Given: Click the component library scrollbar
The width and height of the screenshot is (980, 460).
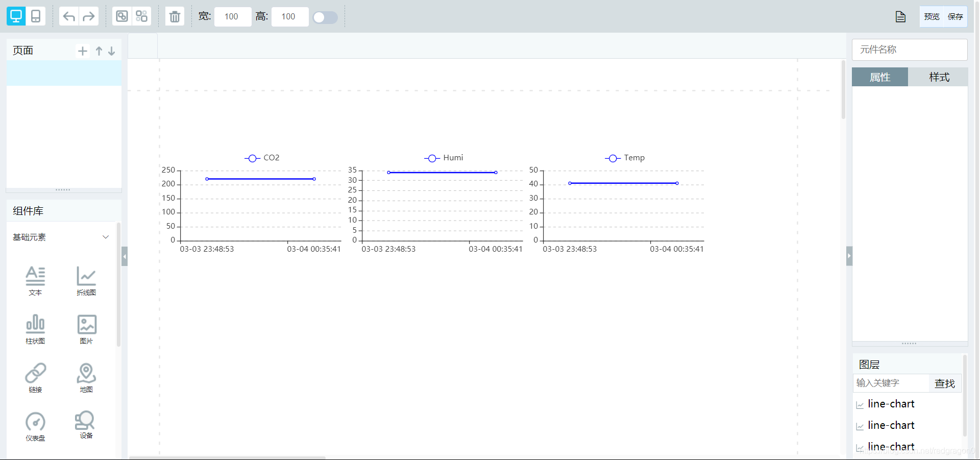Looking at the screenshot, I should coord(118,284).
